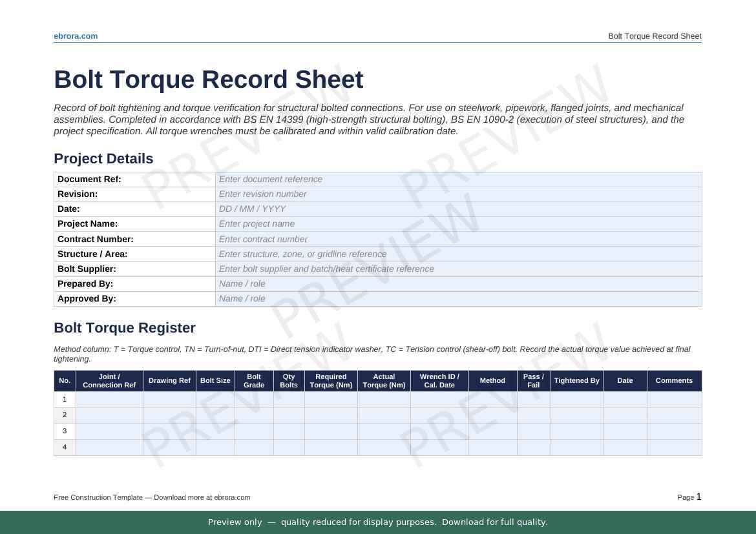
Task: Click the Wrench ID / Cal. Date header
Action: (x=439, y=381)
